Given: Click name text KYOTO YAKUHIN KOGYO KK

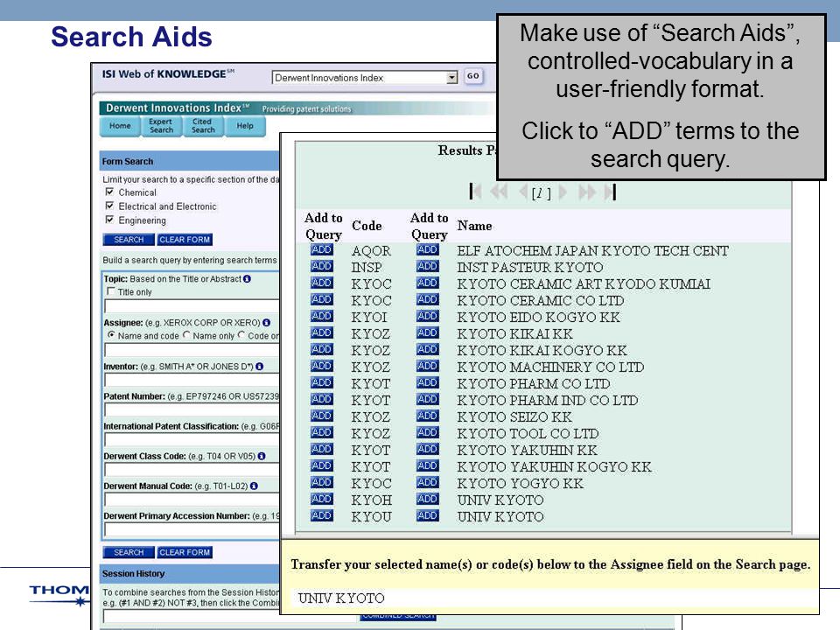Looking at the screenshot, I should [555, 466].
